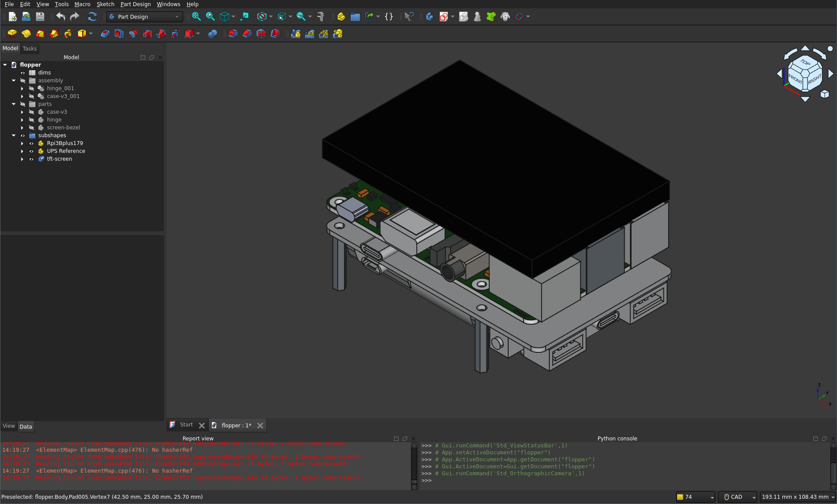Click the FRONT face of navigation cube
This screenshot has width=837, height=504.
coord(796,79)
